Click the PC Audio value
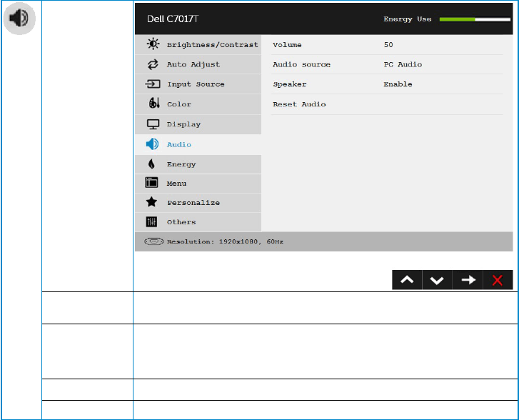Screen dimensions: 519x420 coord(403,64)
